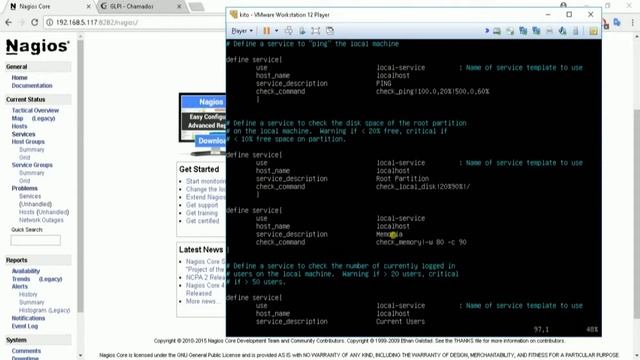The image size is (640, 360).
Task: Open Problems in Nagios sidebar
Action: [24, 188]
